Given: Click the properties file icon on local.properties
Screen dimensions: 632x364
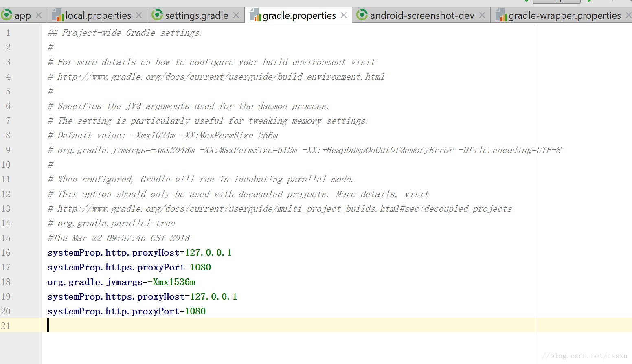Looking at the screenshot, I should tap(58, 15).
